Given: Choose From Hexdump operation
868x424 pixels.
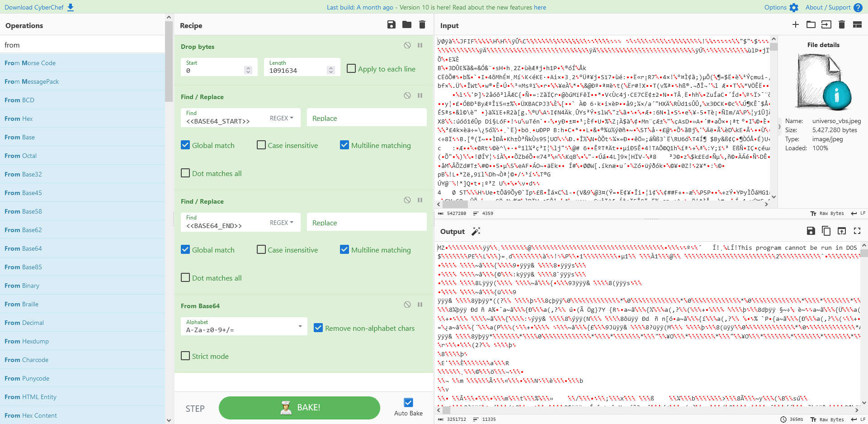Looking at the screenshot, I should coord(27,341).
